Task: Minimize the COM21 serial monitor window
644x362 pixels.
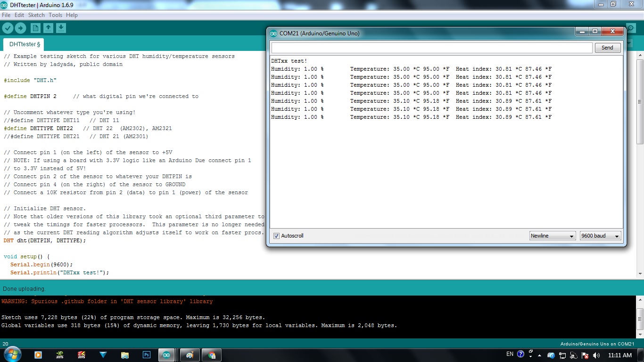Action: (583, 31)
